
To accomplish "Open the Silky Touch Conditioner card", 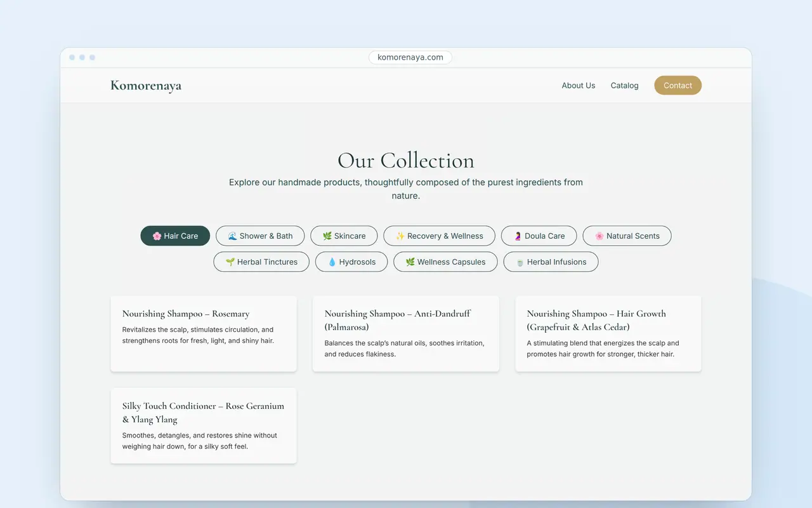I will pyautogui.click(x=204, y=425).
